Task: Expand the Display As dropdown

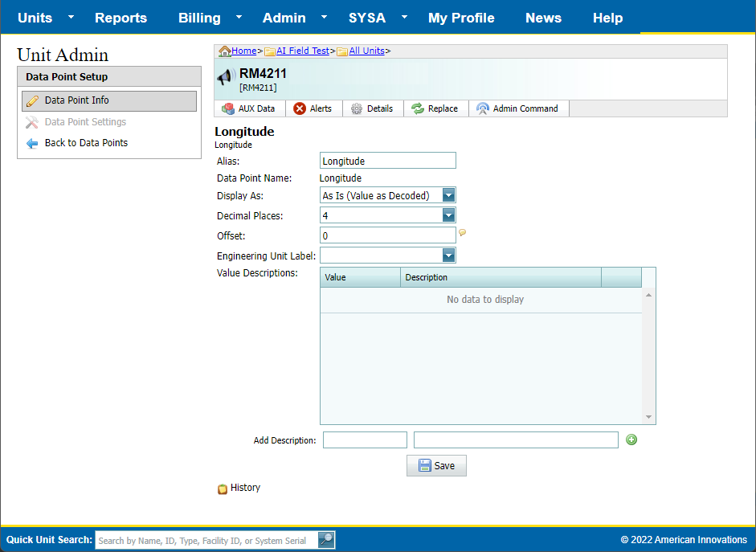Action: click(448, 195)
